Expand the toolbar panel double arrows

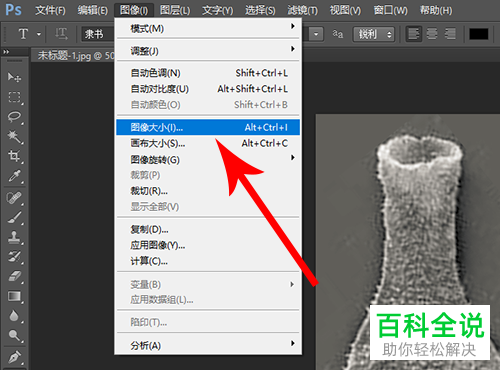pos(6,52)
